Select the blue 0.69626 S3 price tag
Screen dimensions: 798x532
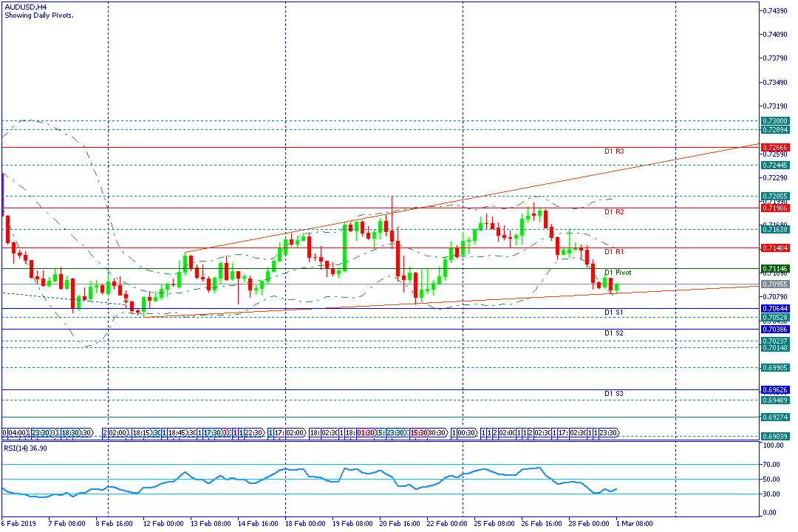coord(775,389)
